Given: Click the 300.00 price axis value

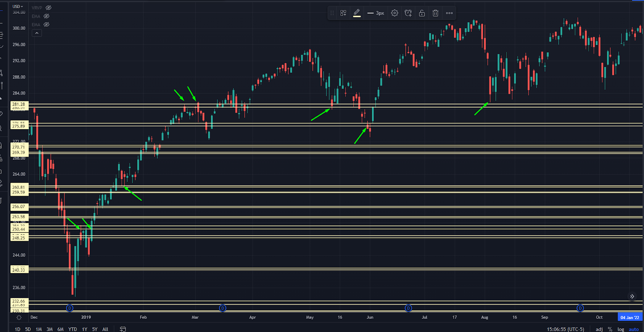Looking at the screenshot, I should 19,28.
